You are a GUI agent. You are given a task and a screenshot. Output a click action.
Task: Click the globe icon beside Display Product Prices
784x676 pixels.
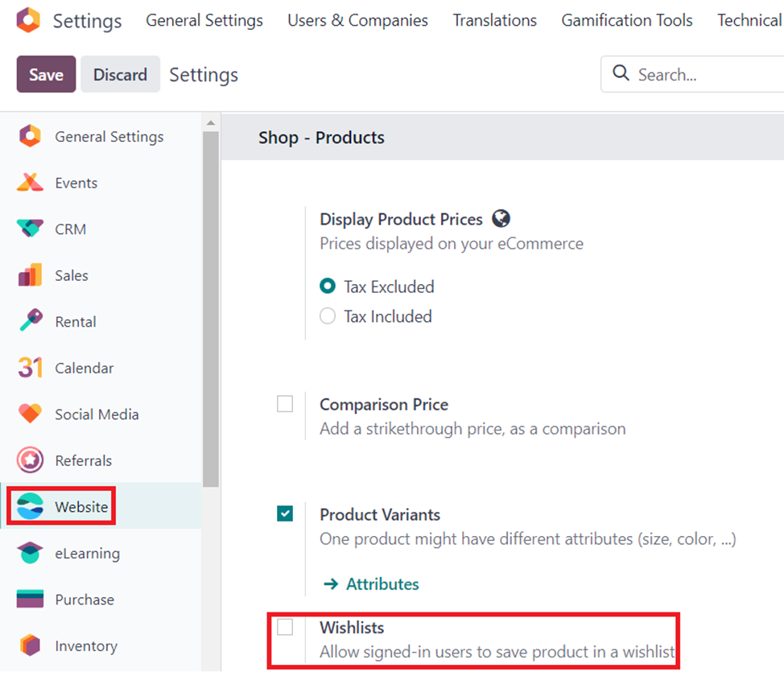(x=501, y=219)
